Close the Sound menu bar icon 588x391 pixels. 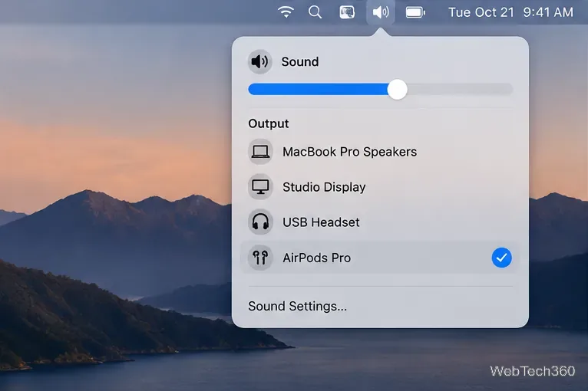pos(381,12)
